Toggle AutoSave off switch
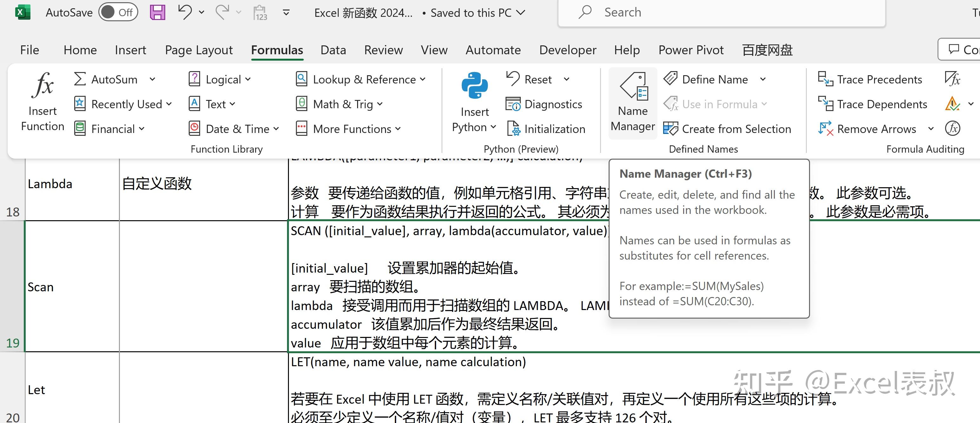Image resolution: width=980 pixels, height=423 pixels. [118, 12]
